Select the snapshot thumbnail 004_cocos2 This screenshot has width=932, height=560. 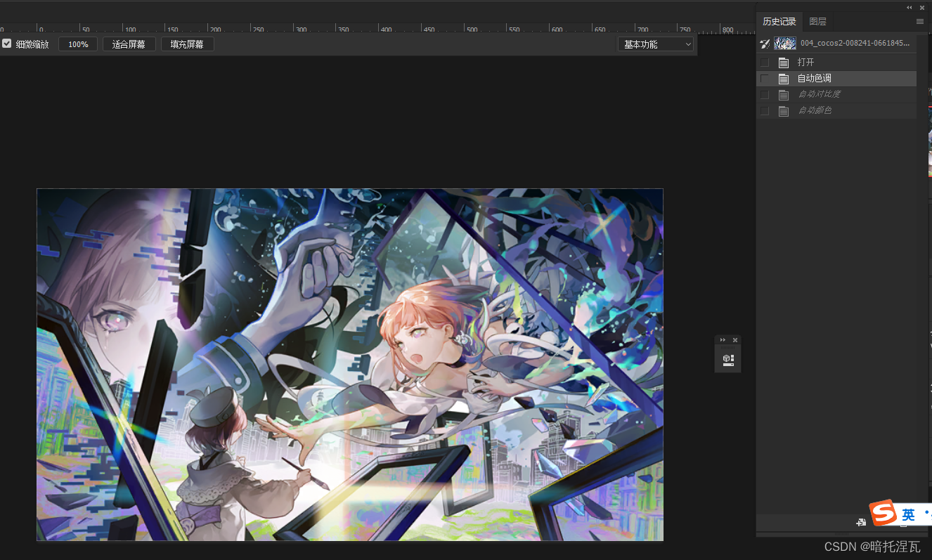click(x=785, y=44)
